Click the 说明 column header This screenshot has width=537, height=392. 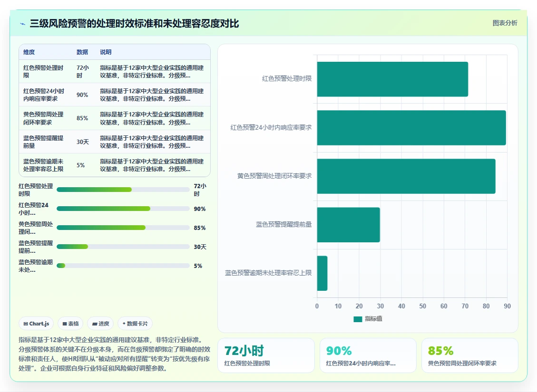tap(106, 52)
